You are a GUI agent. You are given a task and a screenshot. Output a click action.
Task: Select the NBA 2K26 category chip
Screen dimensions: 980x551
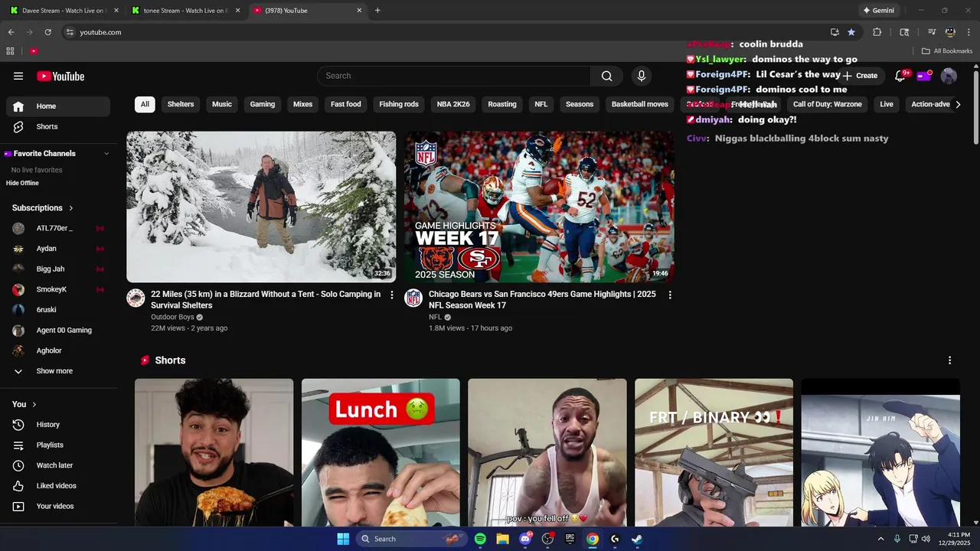[x=453, y=104]
